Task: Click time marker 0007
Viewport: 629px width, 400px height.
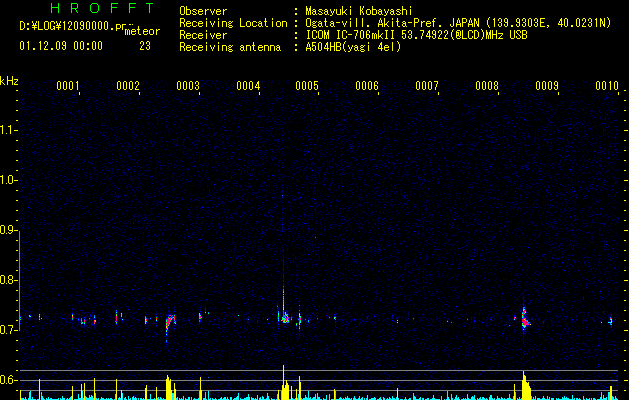Action: point(427,86)
